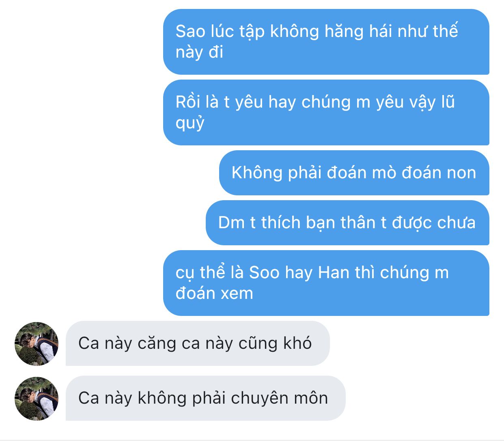Click the "Dm t thích bạn thân t được chưa" message
Viewport: 504px width, 441px height.
pyautogui.click(x=347, y=223)
